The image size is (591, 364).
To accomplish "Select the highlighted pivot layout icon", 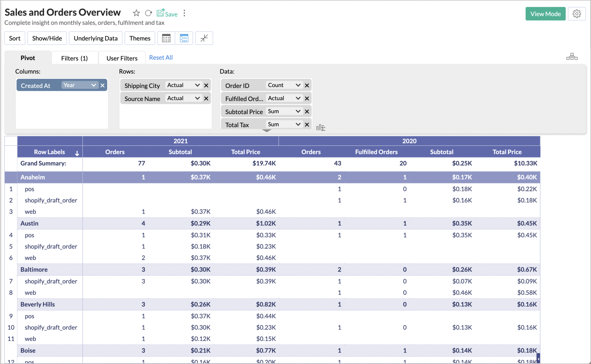I will (184, 38).
